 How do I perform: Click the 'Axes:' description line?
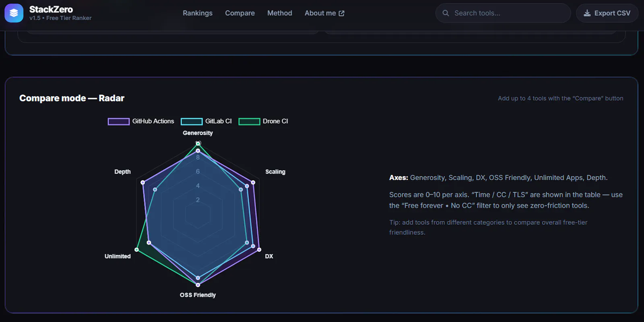pyautogui.click(x=498, y=178)
